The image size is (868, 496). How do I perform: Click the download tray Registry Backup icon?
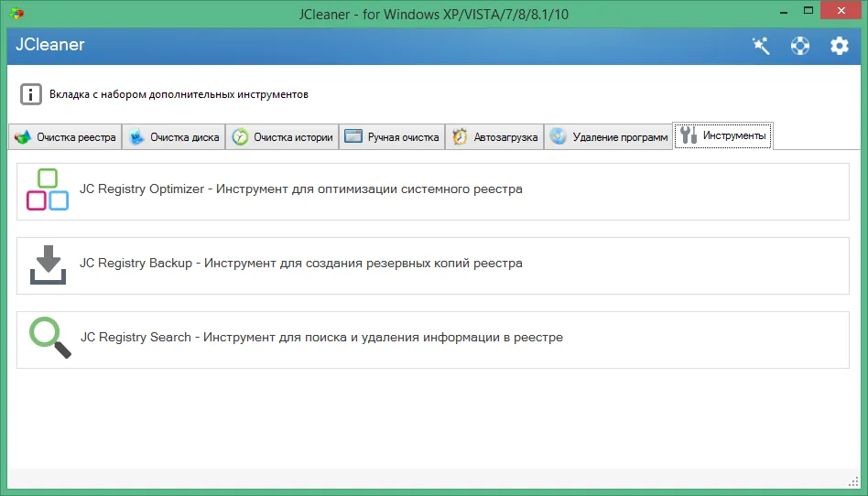pos(49,264)
